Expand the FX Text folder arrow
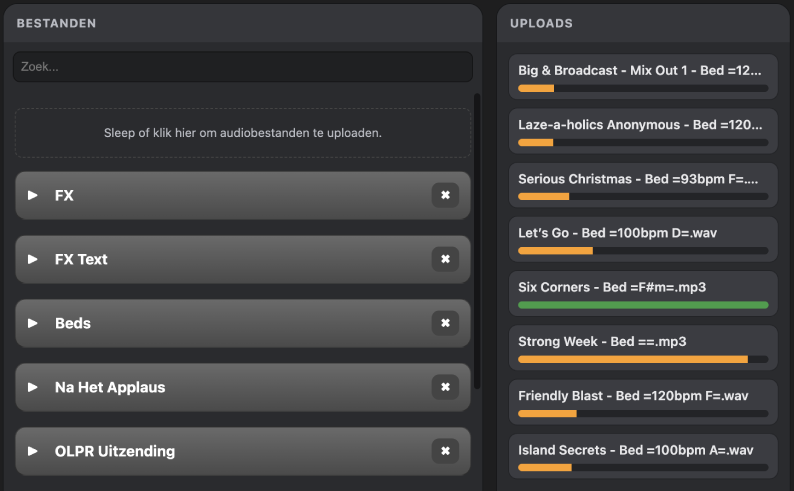Image resolution: width=794 pixels, height=491 pixels. [33, 259]
